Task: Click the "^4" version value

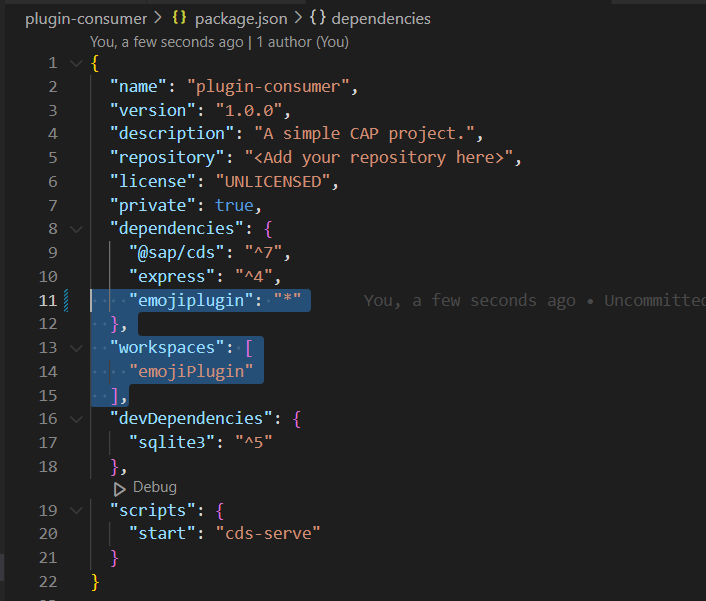Action: pos(254,276)
